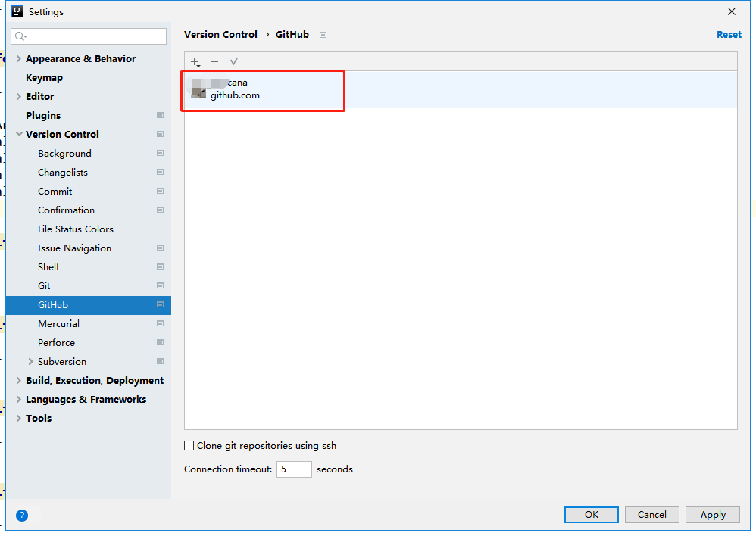Click the GitHub breadcrumb project-settings icon
Image resolution: width=756 pixels, height=536 pixels.
[x=323, y=35]
